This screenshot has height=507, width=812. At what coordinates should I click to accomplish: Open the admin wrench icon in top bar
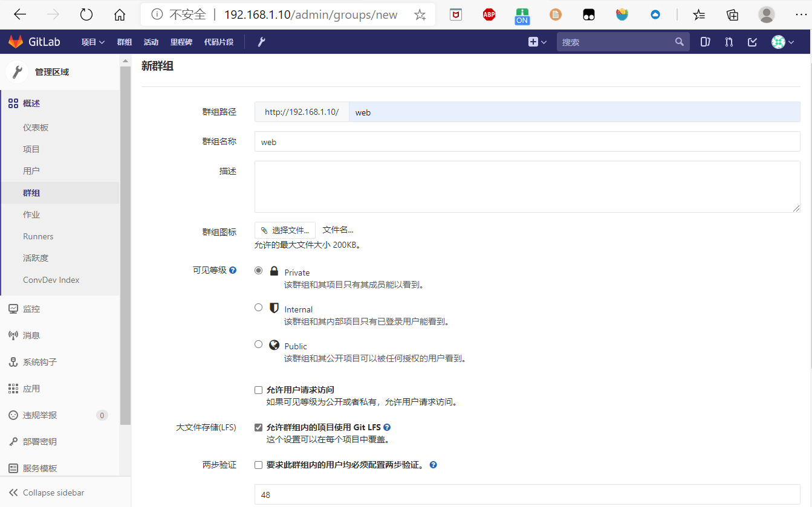261,42
